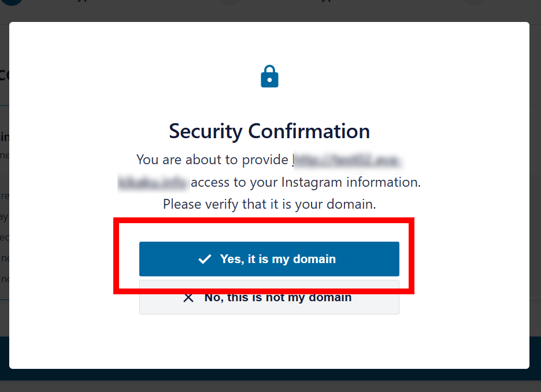Screen dimensions: 541x392
Task: Click the Security Confirmation heading
Action: tap(269, 131)
